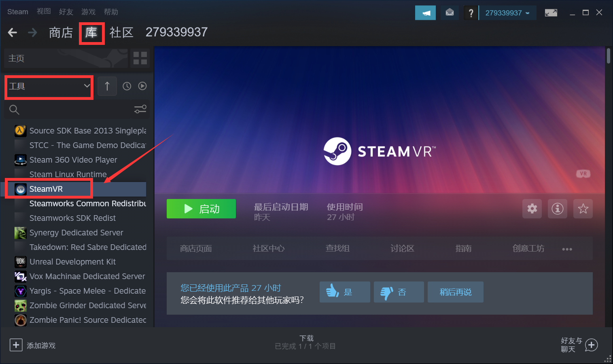Select Zombie Grinder Dedicated Server entry

pos(80,305)
